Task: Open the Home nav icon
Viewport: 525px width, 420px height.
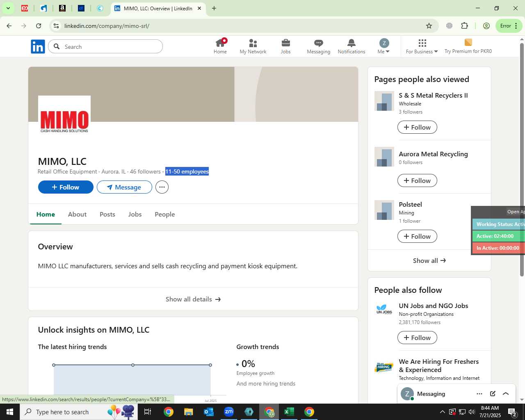Action: (220, 46)
